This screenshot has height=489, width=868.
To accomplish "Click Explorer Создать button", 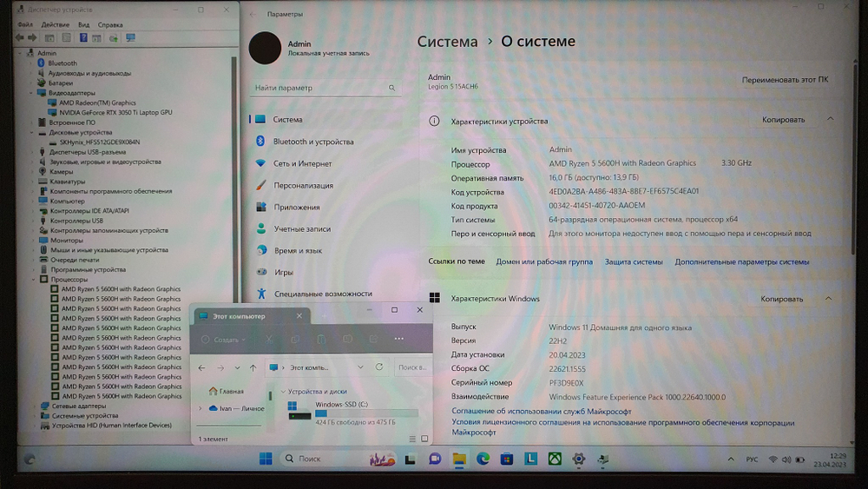I will pyautogui.click(x=224, y=340).
